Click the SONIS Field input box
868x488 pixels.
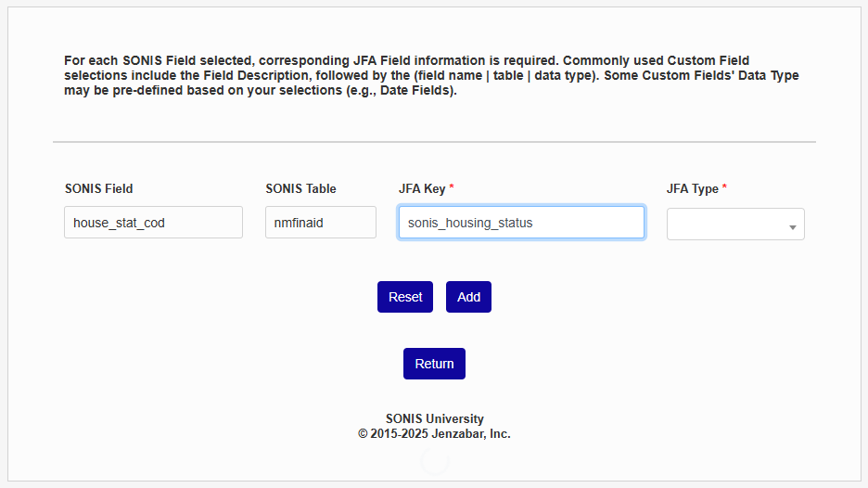click(153, 223)
